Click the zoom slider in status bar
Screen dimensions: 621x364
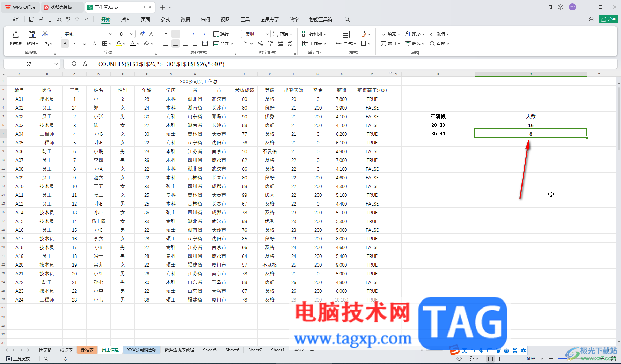pyautogui.click(x=576, y=359)
